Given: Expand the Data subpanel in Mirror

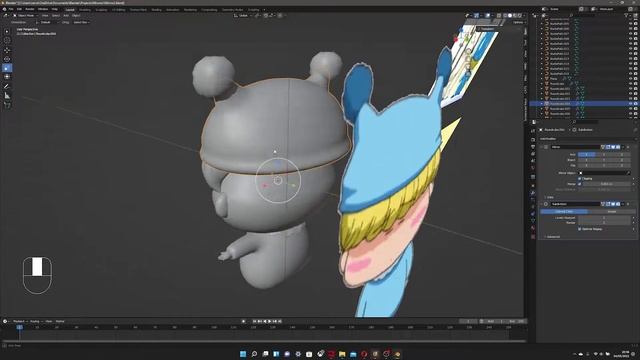Looking at the screenshot, I should pos(550,198).
